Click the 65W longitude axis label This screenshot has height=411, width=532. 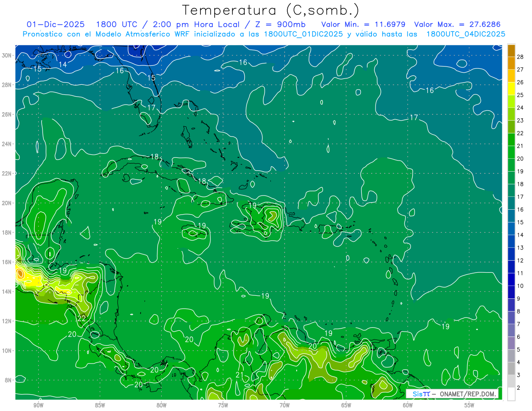346,405
